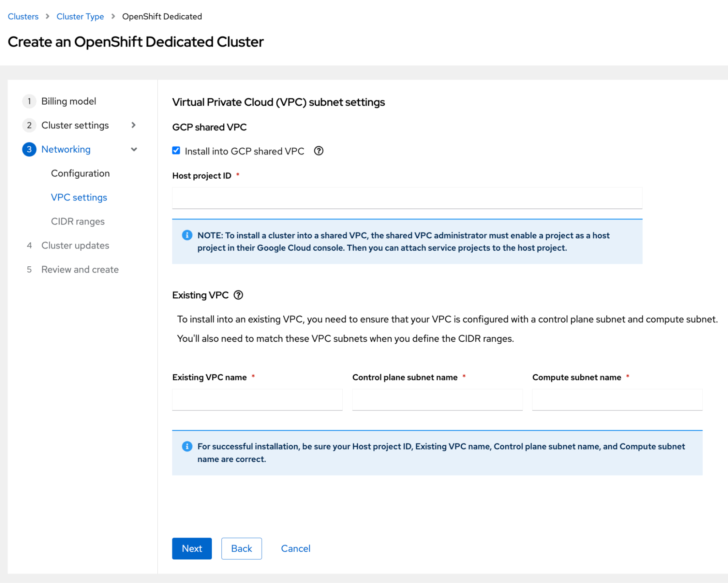Viewport: 728px width, 583px height.
Task: Toggle the GCP shared VPC installation option
Action: click(x=176, y=150)
